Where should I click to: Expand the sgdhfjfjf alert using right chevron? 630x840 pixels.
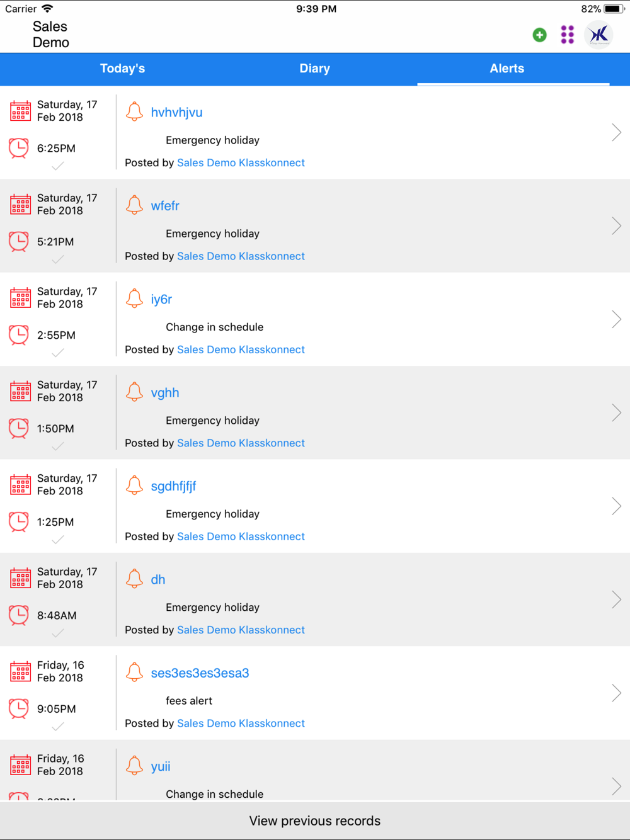click(x=616, y=506)
